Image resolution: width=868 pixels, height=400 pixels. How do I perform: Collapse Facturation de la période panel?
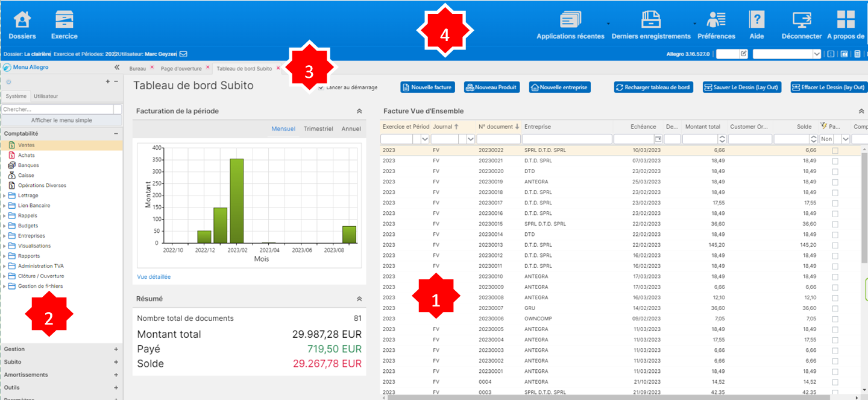359,111
